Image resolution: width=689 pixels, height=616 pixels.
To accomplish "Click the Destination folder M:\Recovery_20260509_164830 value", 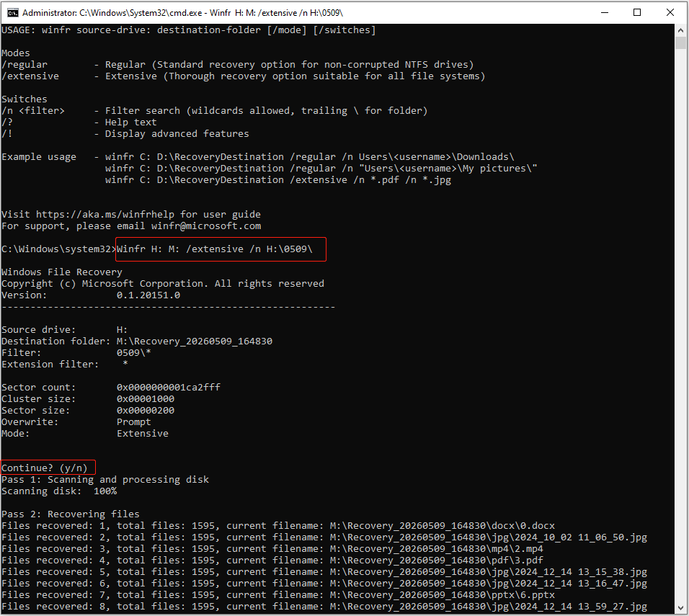I will click(x=194, y=342).
